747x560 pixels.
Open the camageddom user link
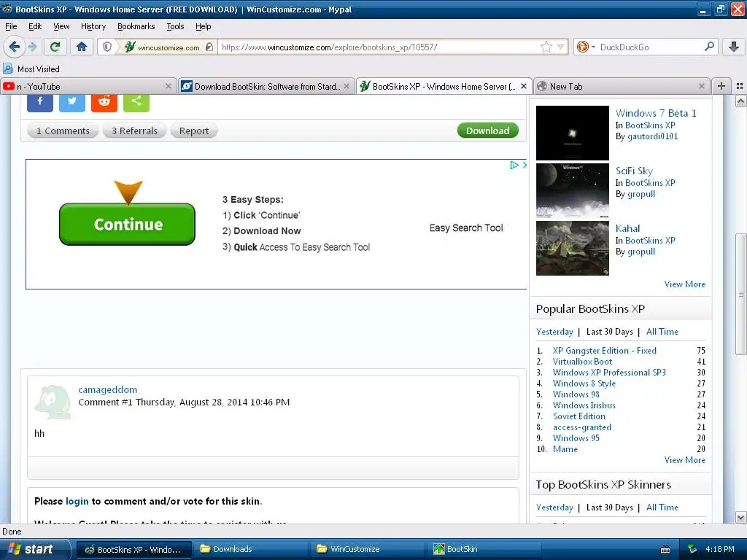click(x=108, y=389)
